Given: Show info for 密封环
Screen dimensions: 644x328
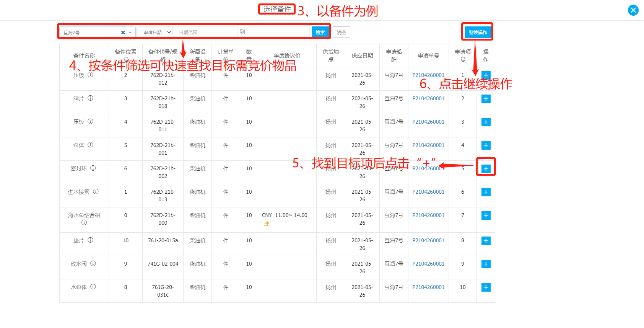Looking at the screenshot, I should click(x=93, y=168).
